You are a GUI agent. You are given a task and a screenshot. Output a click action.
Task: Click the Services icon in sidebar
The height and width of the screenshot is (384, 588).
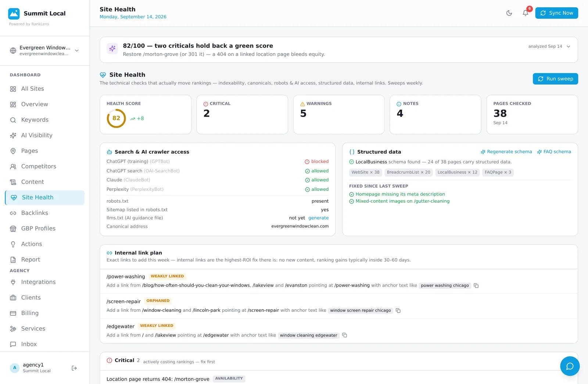[x=13, y=329]
